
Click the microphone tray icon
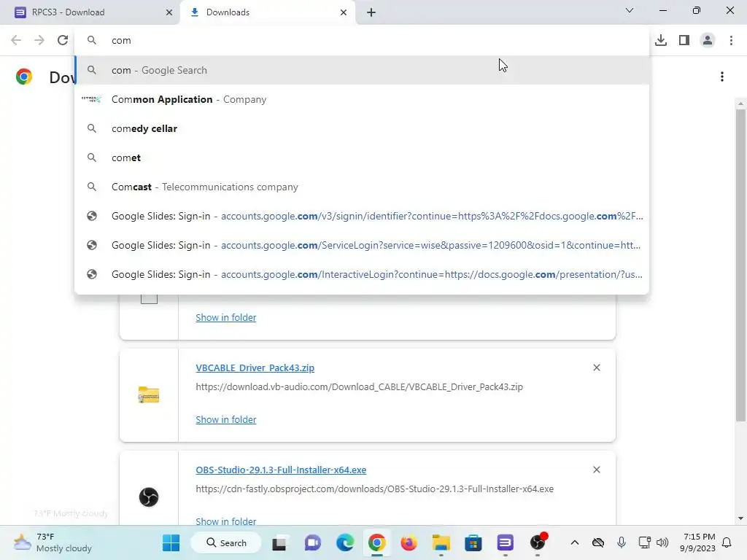tap(622, 542)
